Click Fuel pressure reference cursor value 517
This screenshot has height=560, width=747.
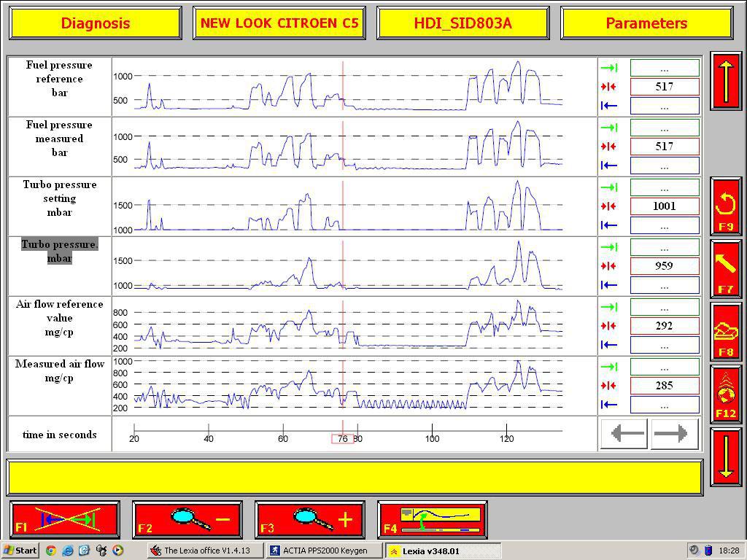pyautogui.click(x=665, y=87)
